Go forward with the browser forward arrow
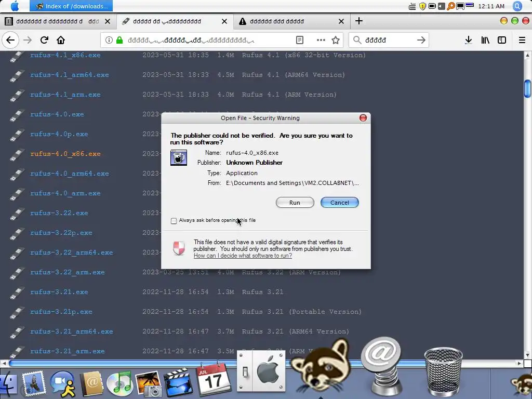Image resolution: width=532 pixels, height=399 pixels. [x=28, y=40]
